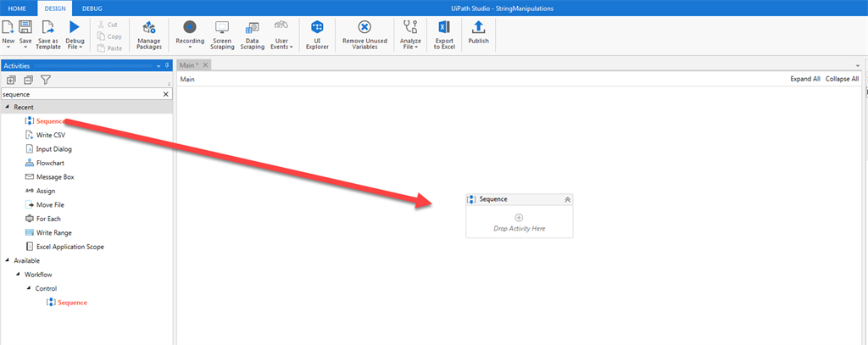Click the Analyze File icon

coord(410,27)
